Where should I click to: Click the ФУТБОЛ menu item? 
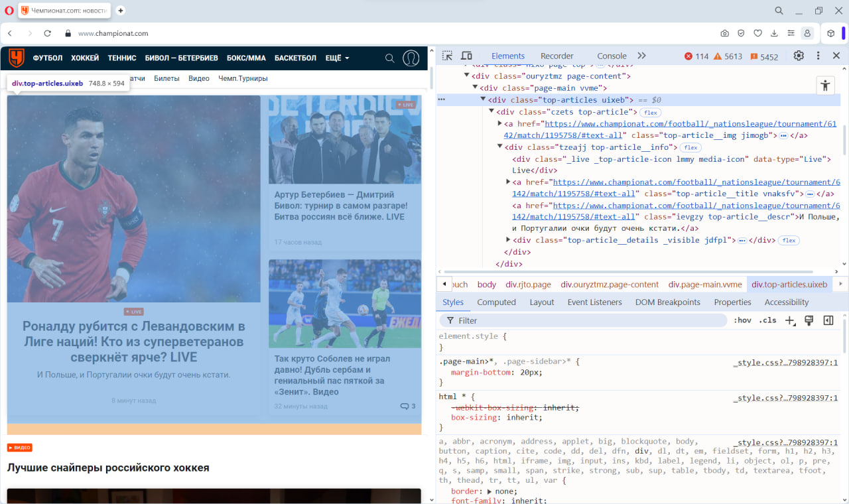coord(48,58)
